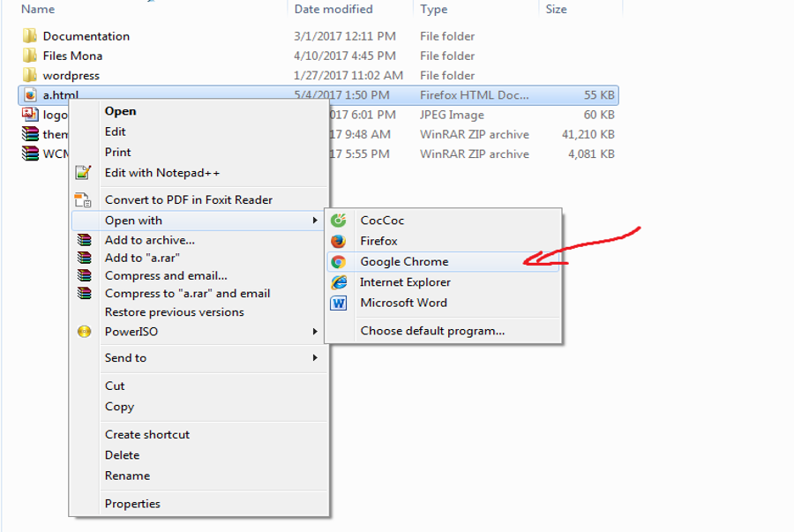Click the 60 KB size cell
Screen dimensions: 794x532
point(599,115)
